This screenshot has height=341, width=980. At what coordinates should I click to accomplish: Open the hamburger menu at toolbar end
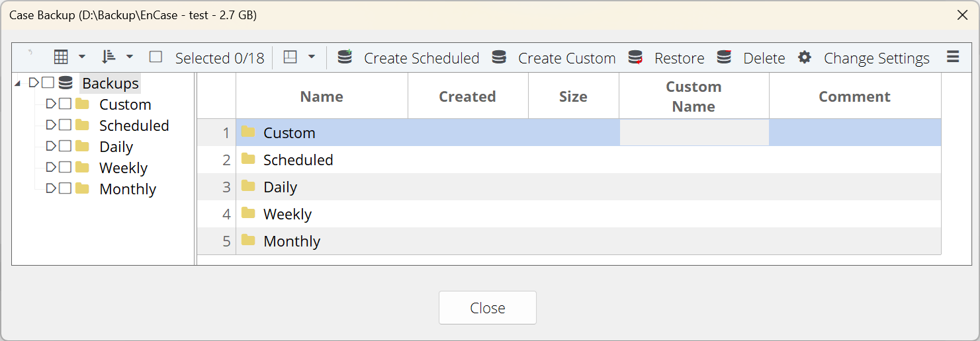tap(953, 57)
